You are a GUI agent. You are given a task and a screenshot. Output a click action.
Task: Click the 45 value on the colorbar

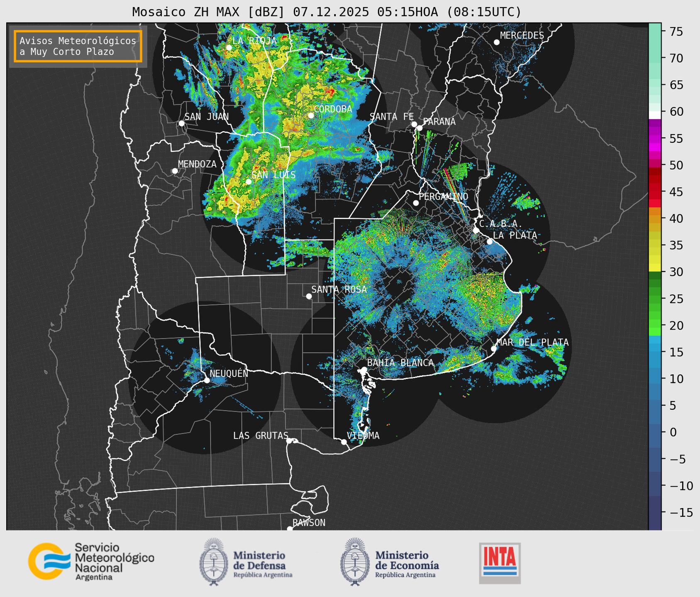point(676,192)
